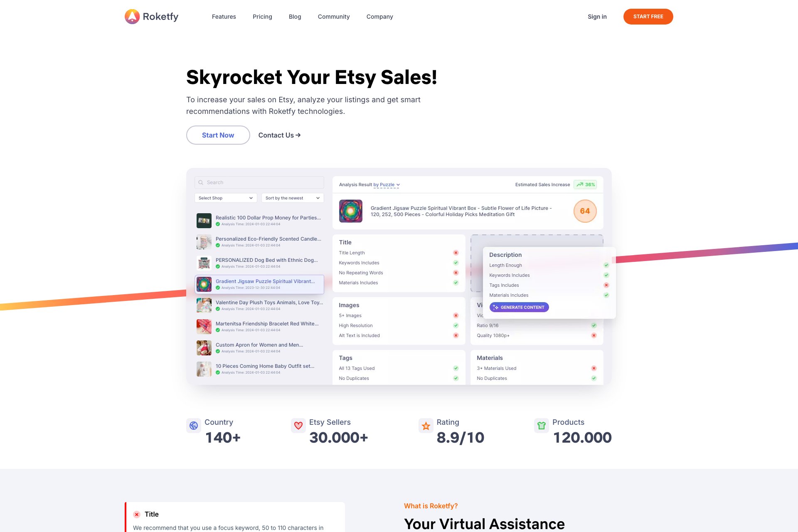Click the t-shirt icon beside Products
Image resolution: width=798 pixels, height=532 pixels.
tap(541, 426)
